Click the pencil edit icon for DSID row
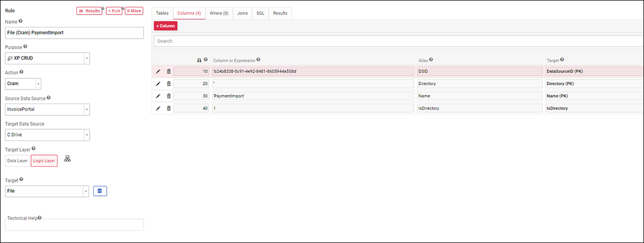644x243 pixels. [158, 71]
